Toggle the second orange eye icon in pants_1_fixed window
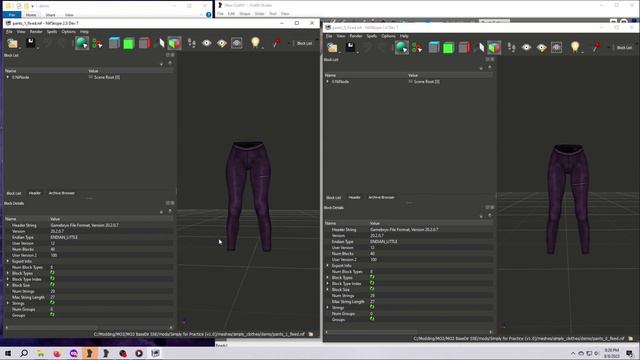Screen dimensions: 640x360 [x=222, y=43]
